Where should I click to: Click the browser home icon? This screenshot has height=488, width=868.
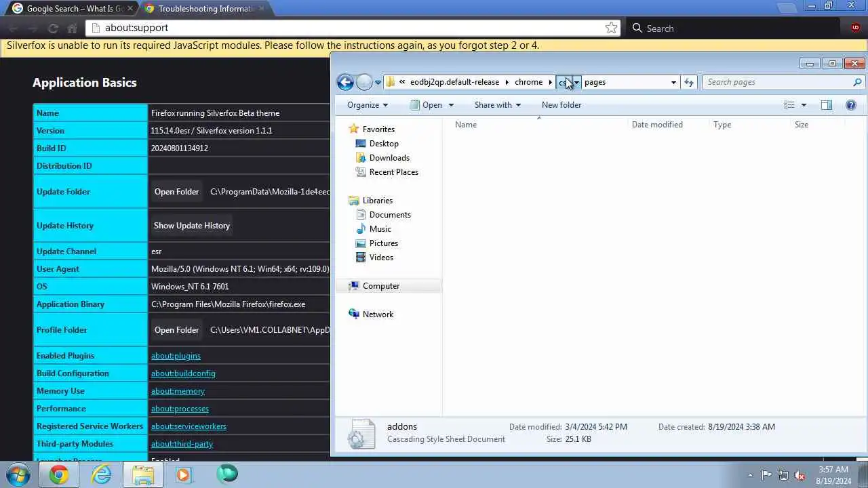tap(73, 28)
